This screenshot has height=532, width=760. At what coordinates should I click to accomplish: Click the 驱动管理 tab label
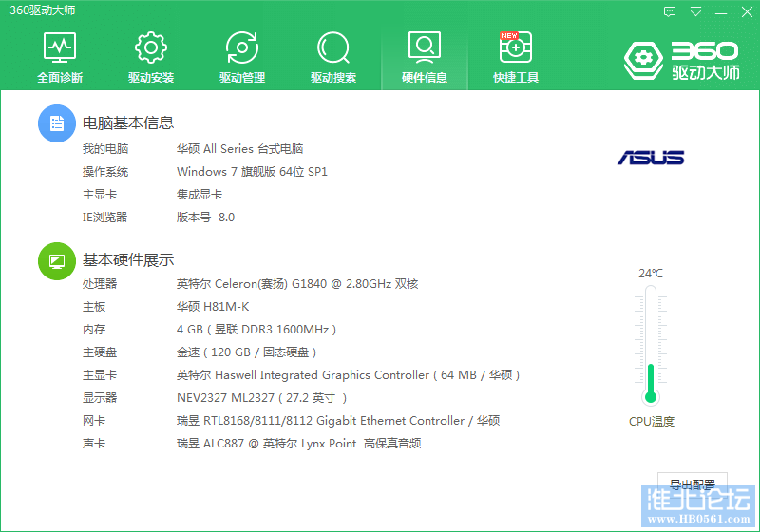coord(242,78)
